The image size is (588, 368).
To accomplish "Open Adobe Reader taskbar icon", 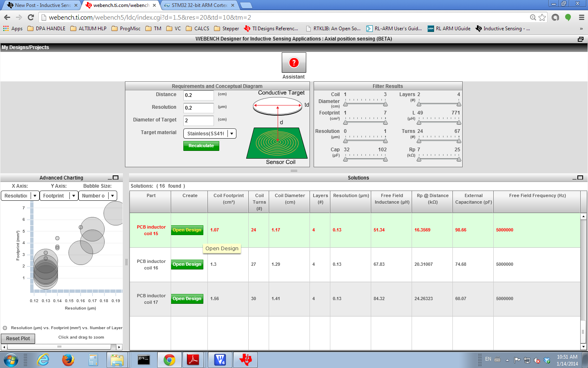I will pyautogui.click(x=193, y=360).
